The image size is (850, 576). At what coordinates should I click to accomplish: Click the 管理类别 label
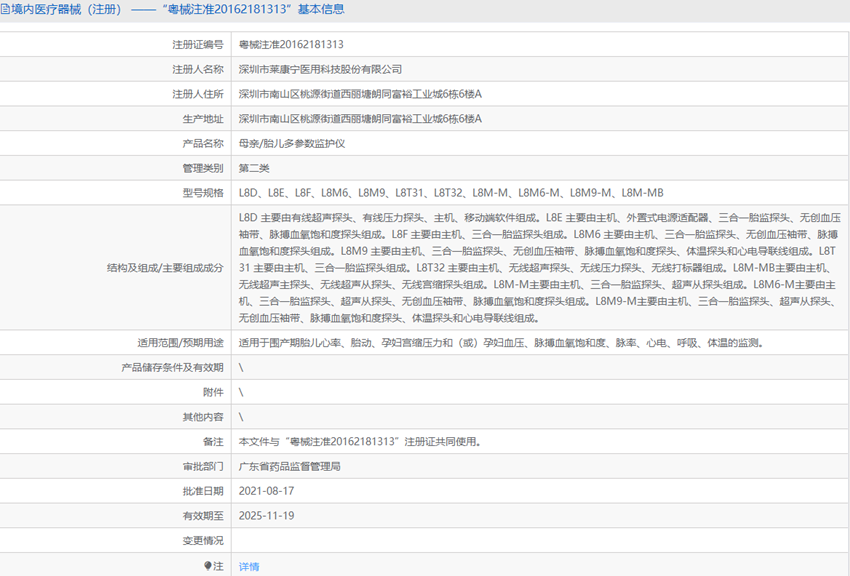tap(203, 169)
